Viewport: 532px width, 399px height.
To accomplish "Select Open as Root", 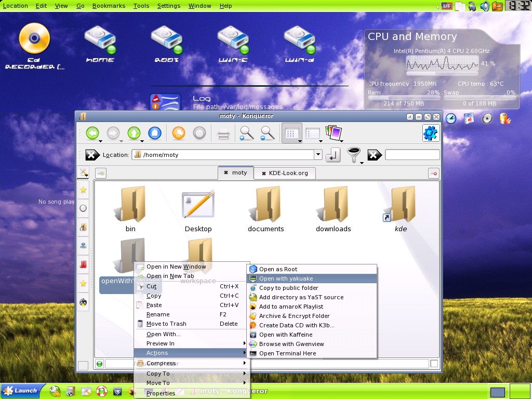I will click(x=312, y=269).
